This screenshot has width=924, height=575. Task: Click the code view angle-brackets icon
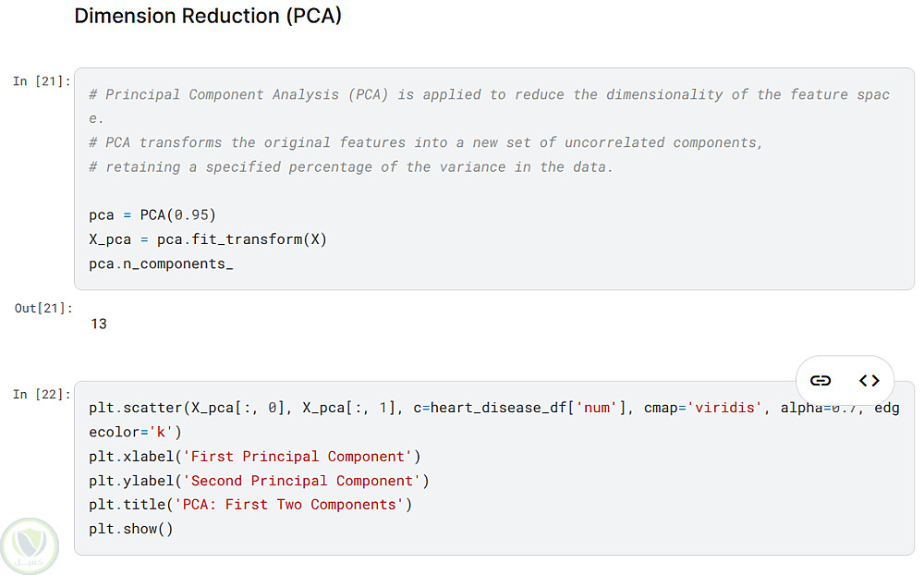click(x=869, y=380)
